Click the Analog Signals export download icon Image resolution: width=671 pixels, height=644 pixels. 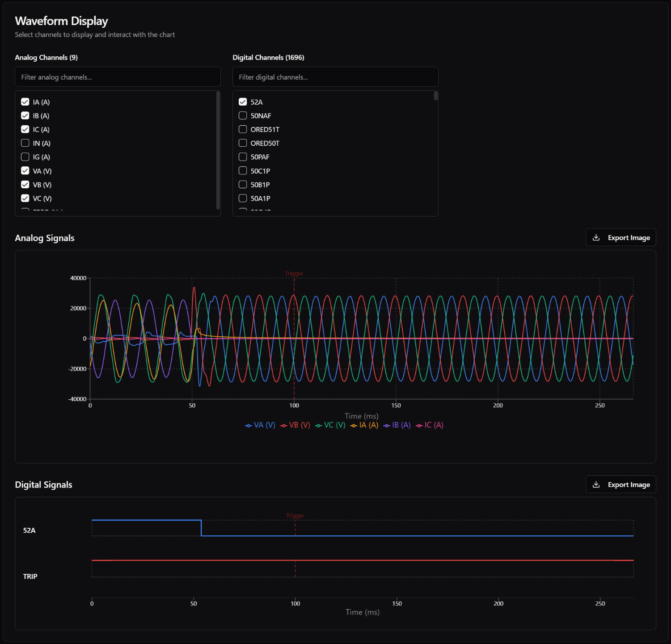[596, 237]
